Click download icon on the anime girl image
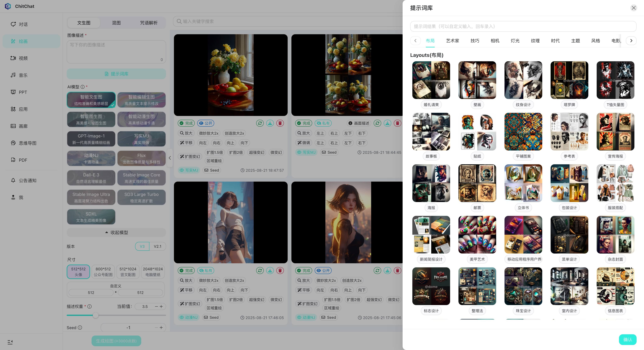Viewport: 644px width, 350px height. coord(270,270)
